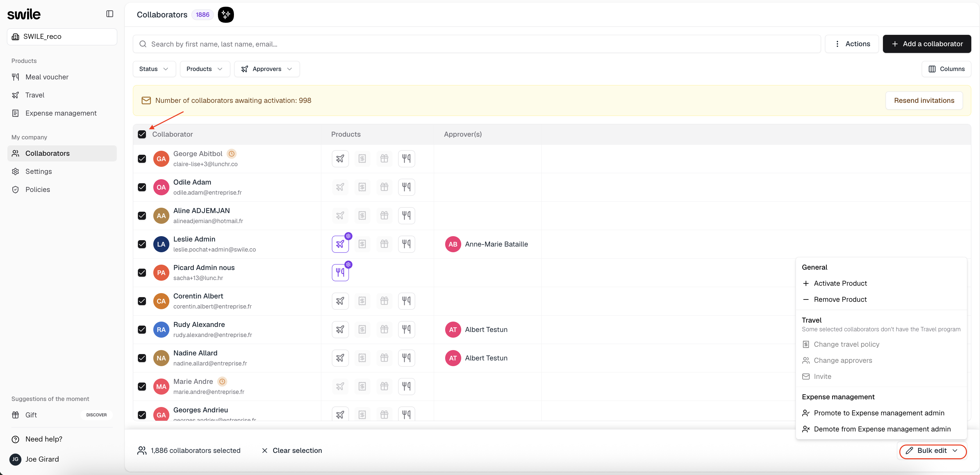The width and height of the screenshot is (980, 475).
Task: Click the travel icon for Nadine Allard
Action: [340, 358]
